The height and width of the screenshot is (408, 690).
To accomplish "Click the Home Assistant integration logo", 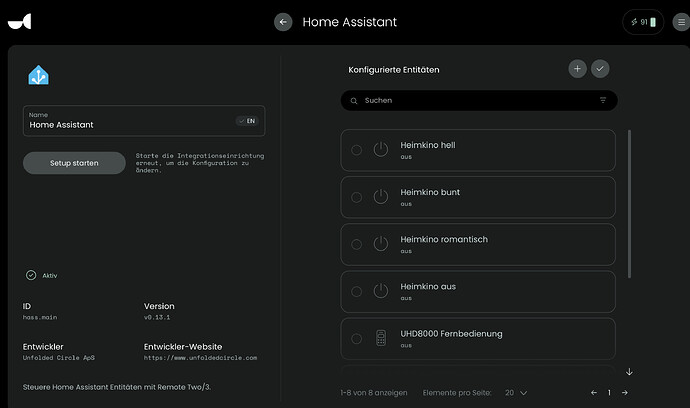I will [39, 75].
